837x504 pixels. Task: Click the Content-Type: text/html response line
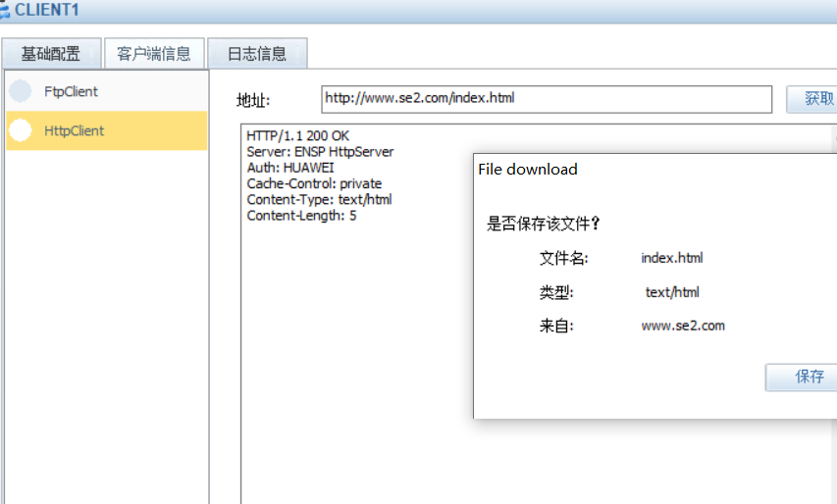(319, 200)
